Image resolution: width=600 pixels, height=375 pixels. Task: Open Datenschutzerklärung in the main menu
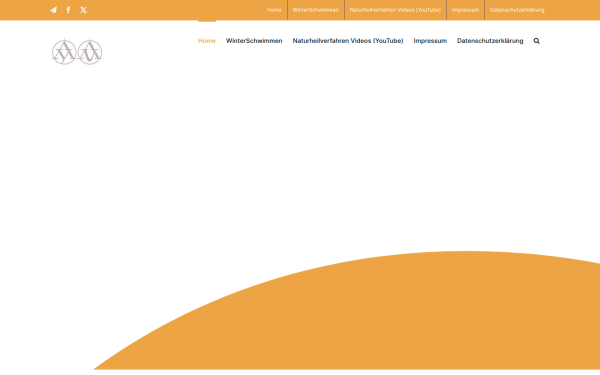[490, 41]
